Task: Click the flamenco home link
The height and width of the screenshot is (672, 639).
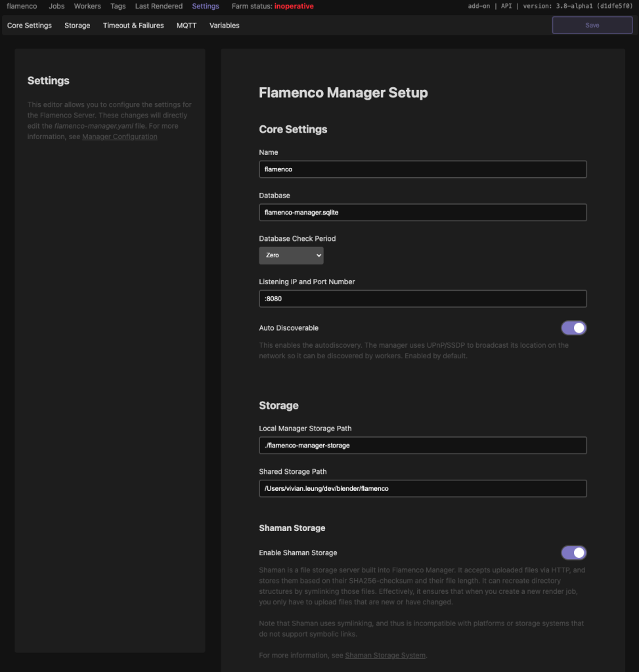Action: pyautogui.click(x=22, y=6)
